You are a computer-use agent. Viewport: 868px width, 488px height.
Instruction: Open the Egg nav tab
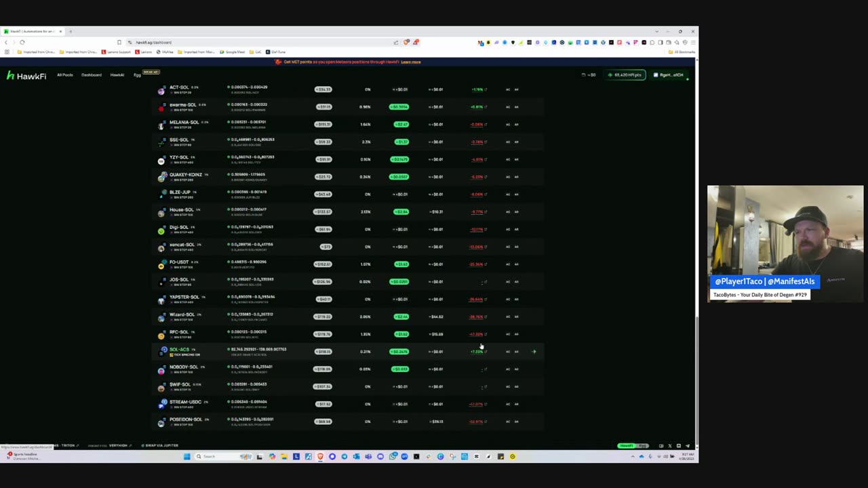(137, 75)
